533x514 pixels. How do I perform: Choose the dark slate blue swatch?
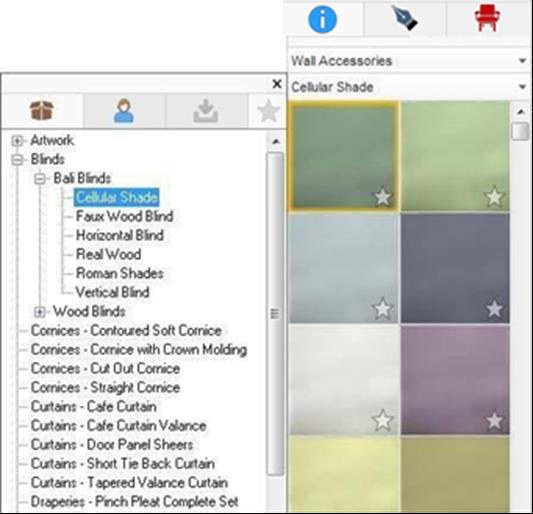455,268
